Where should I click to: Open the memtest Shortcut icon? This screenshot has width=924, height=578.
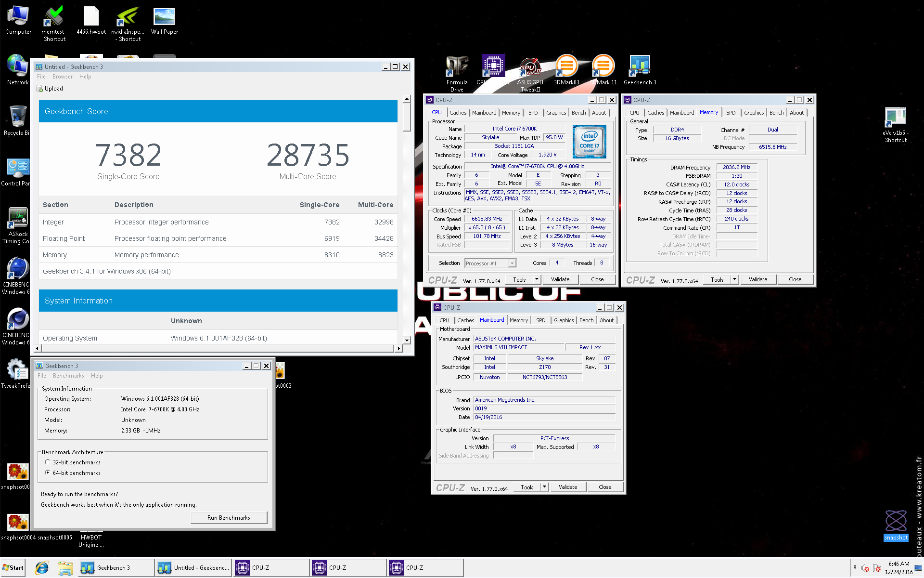click(54, 23)
